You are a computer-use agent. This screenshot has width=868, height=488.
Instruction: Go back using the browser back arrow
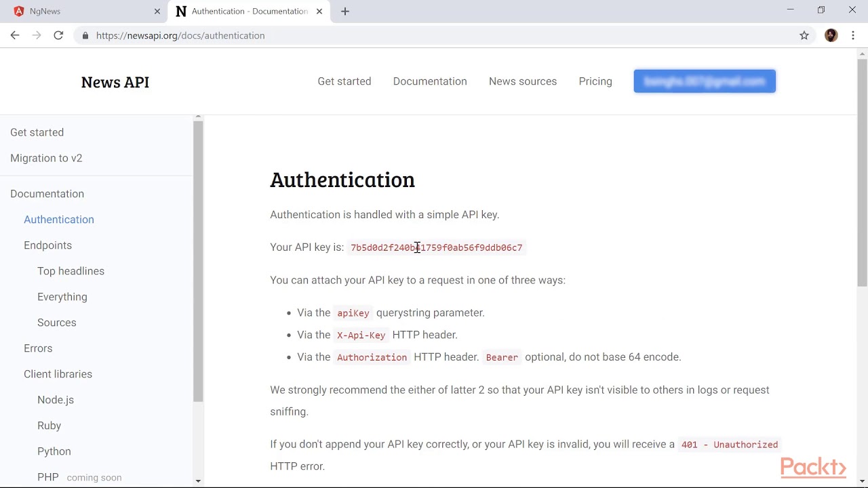coord(15,35)
